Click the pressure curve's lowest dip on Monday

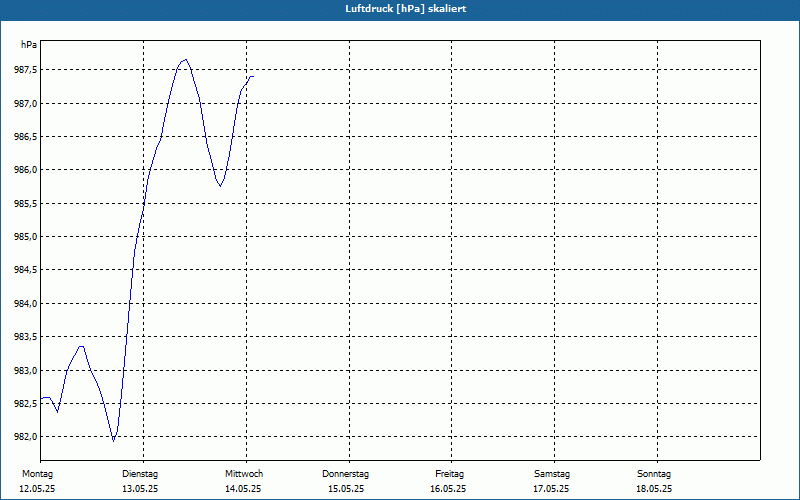tap(113, 441)
